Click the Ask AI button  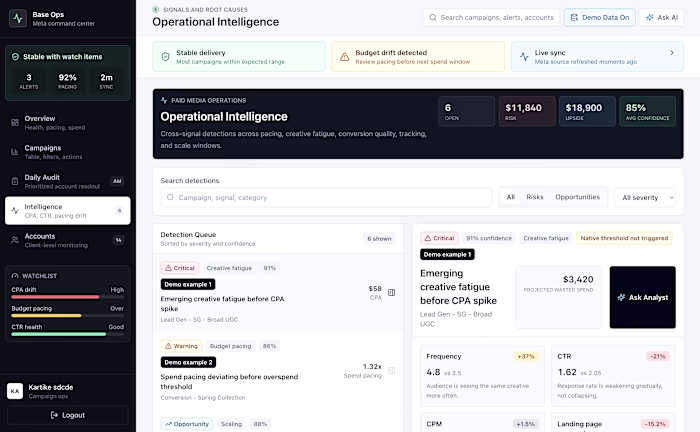click(662, 17)
